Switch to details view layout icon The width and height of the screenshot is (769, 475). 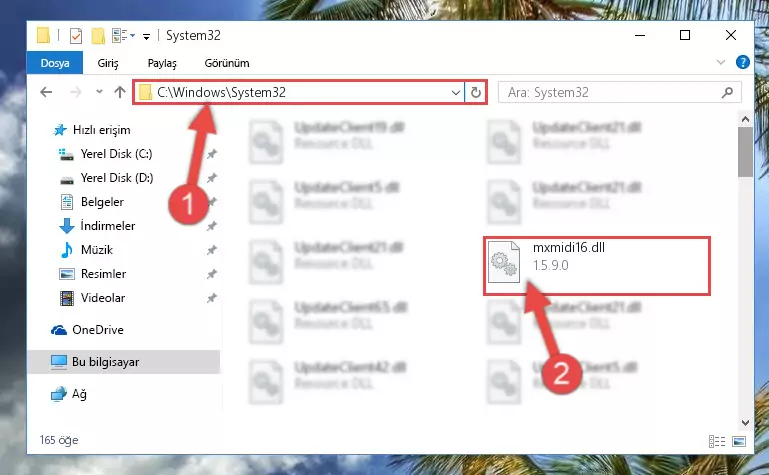point(717,441)
